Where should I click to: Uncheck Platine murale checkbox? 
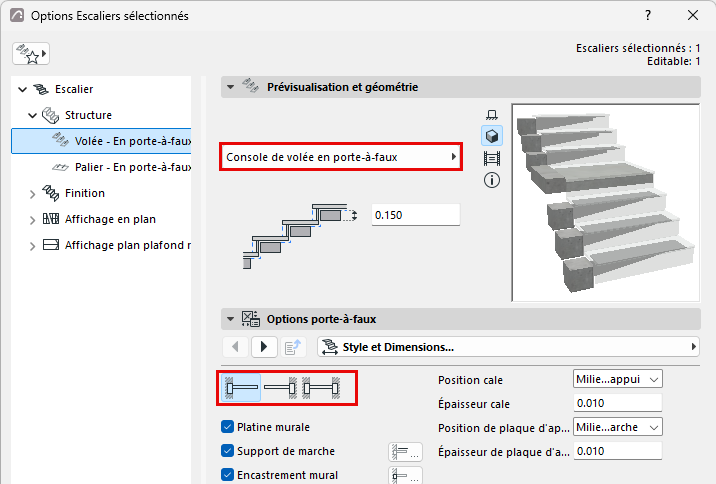227,427
